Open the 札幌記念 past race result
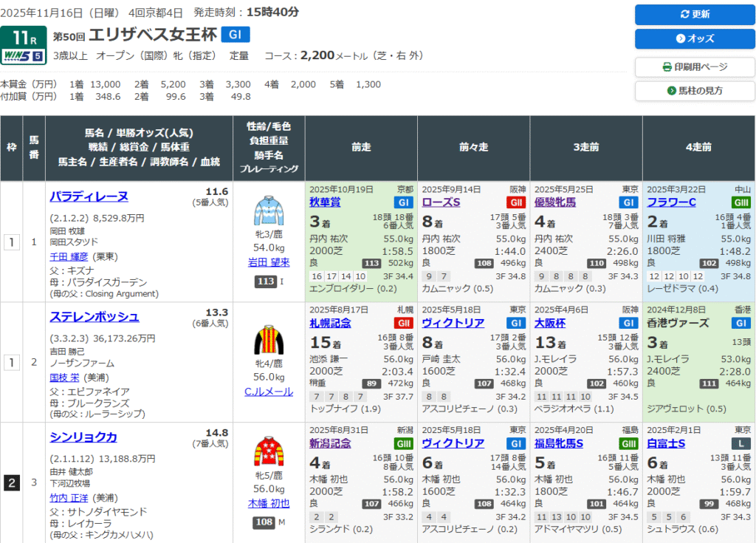The height and width of the screenshot is (543, 756). tap(330, 323)
